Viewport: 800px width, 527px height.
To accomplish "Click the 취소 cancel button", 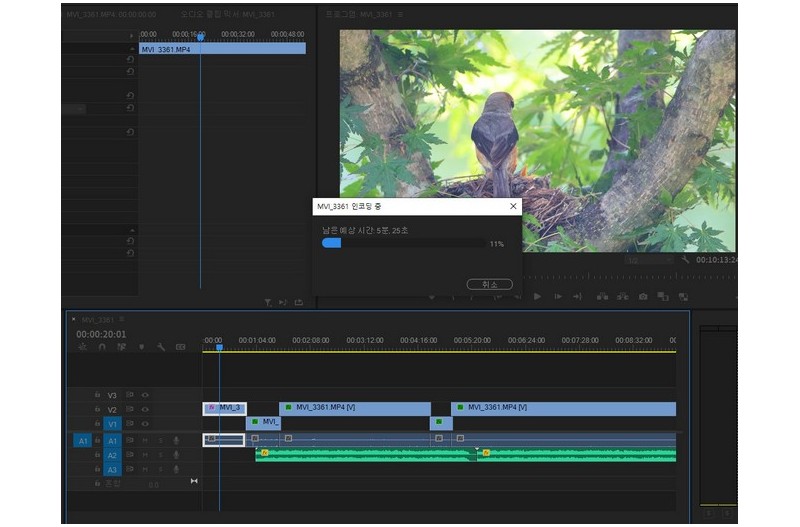I will (489, 284).
